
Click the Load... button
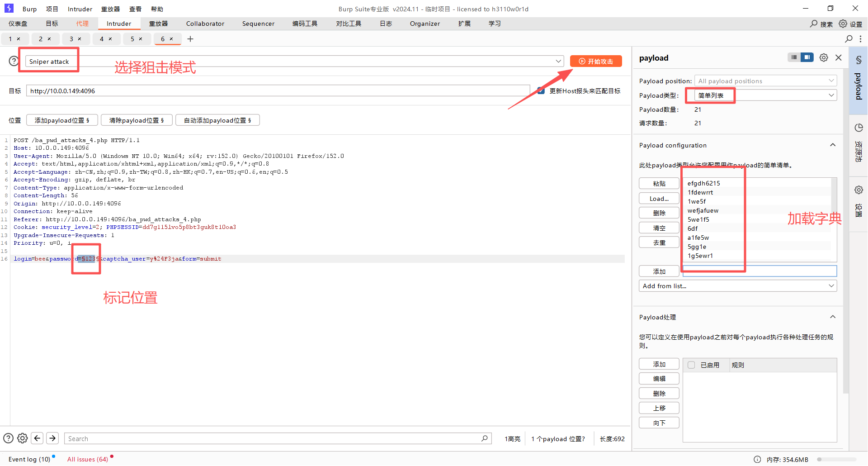pos(659,199)
